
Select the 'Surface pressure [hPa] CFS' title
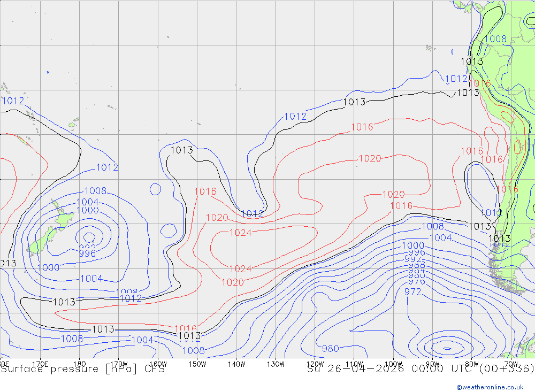pyautogui.click(x=82, y=369)
